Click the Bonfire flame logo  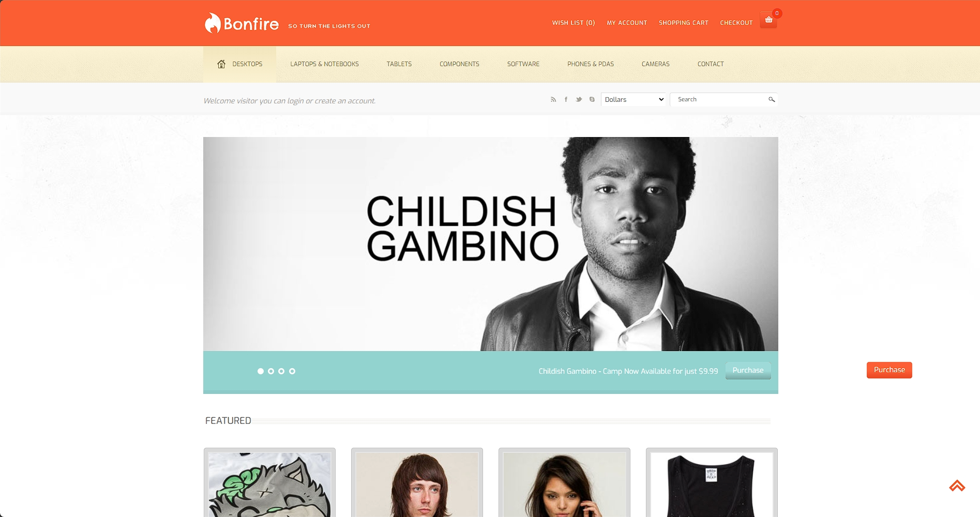[212, 23]
